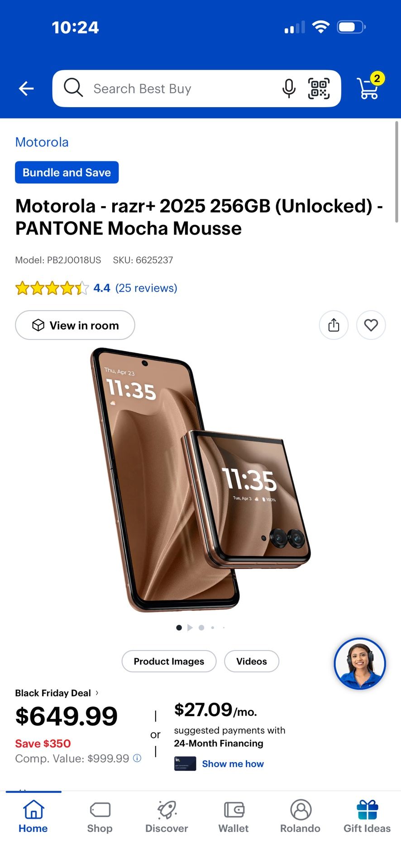Open the live chat agent avatar

[360, 664]
